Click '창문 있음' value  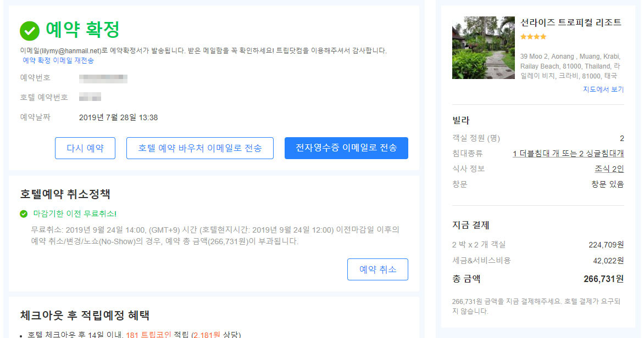tap(607, 184)
